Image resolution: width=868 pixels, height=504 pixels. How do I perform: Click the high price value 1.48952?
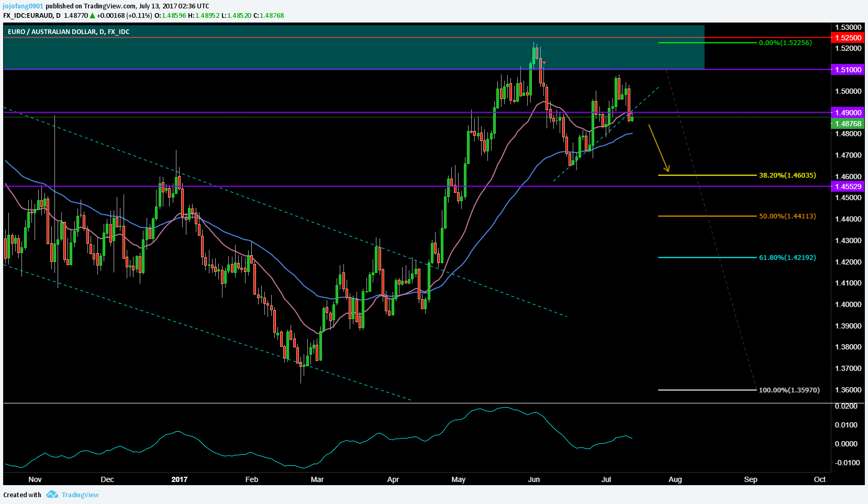[x=207, y=16]
